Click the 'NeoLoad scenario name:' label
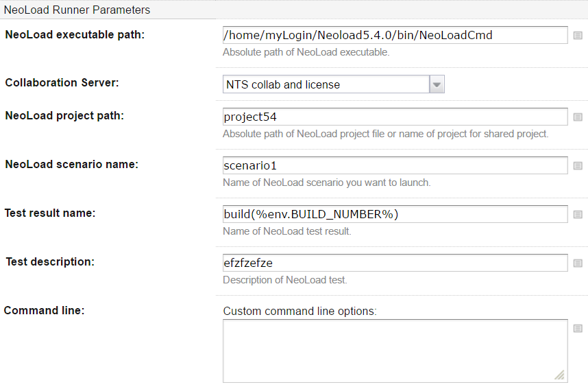This screenshot has height=387, width=588. tap(71, 164)
